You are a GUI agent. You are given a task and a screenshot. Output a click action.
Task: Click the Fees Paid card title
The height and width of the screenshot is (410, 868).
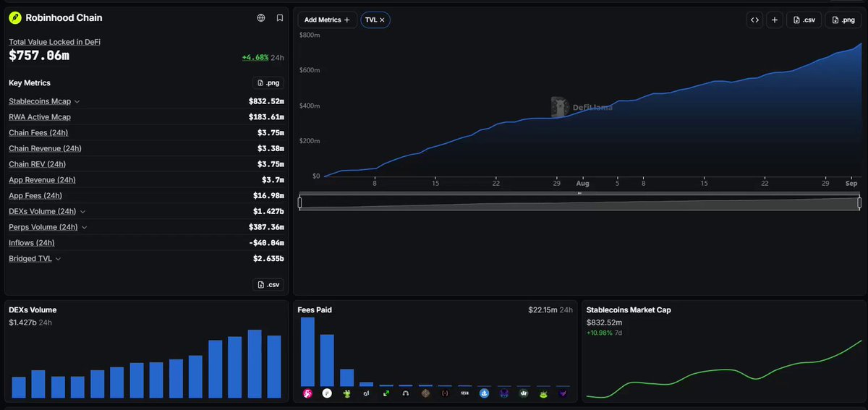pyautogui.click(x=315, y=310)
